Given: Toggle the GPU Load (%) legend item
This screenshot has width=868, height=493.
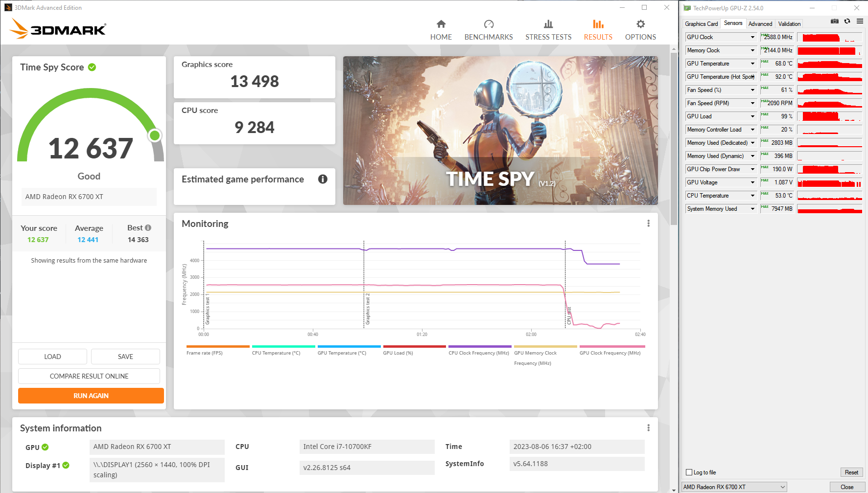Looking at the screenshot, I should click(x=415, y=350).
